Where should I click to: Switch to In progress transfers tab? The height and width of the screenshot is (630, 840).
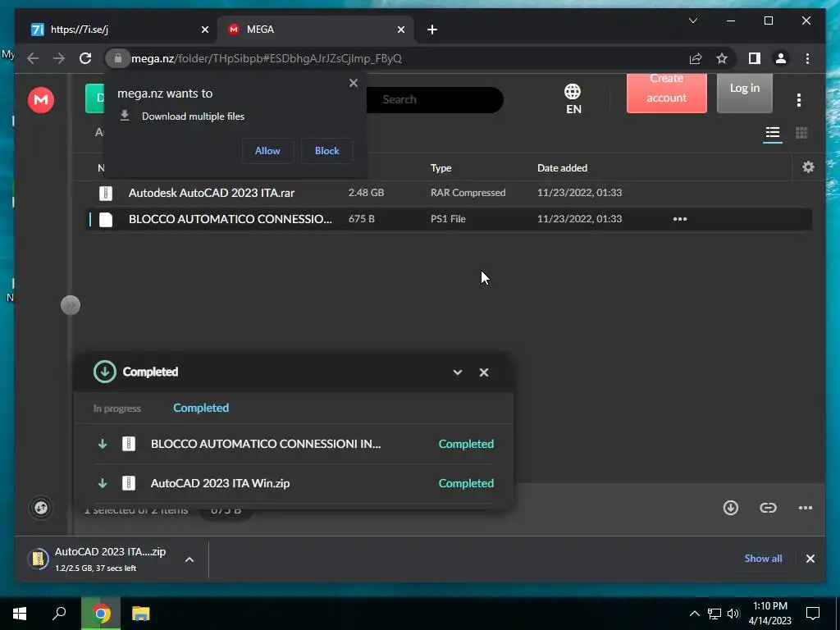pos(116,409)
